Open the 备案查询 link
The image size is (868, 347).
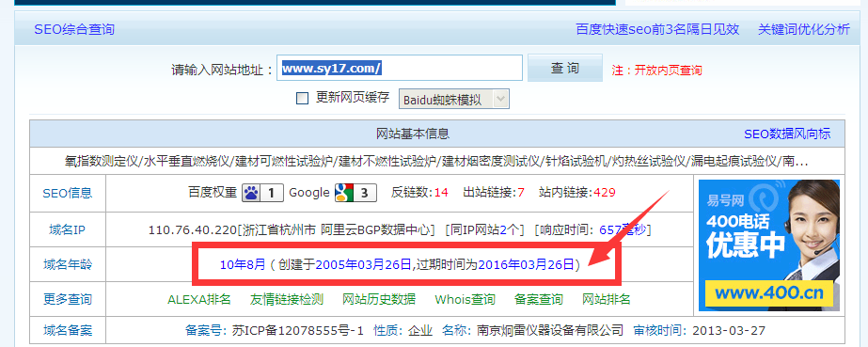(538, 299)
